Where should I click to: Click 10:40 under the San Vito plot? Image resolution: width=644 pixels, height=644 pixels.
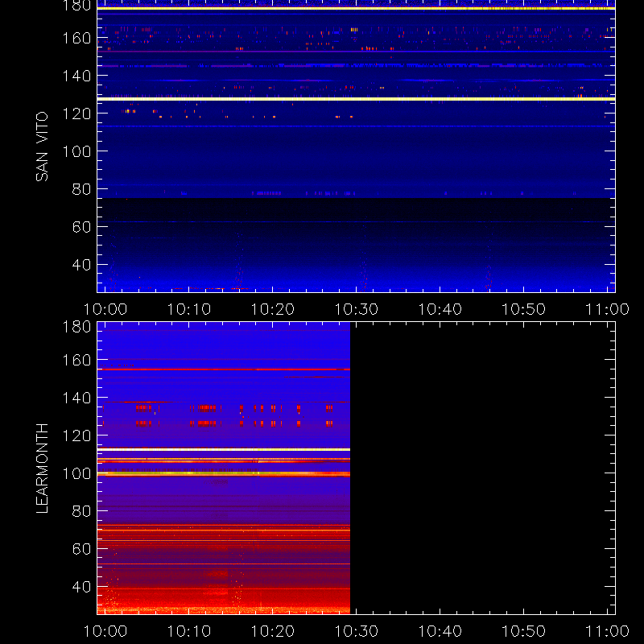coord(440,309)
